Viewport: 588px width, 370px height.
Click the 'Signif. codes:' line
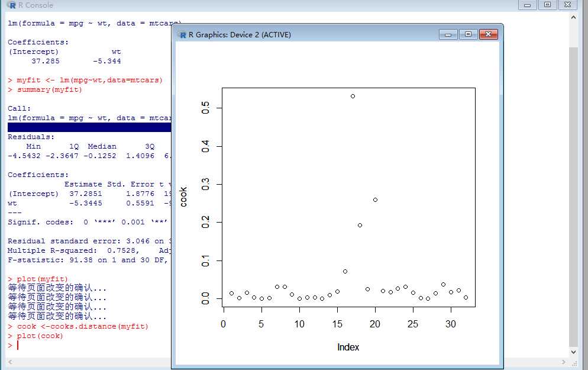(x=88, y=222)
